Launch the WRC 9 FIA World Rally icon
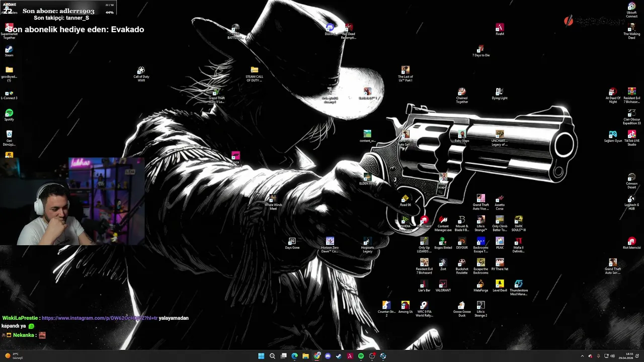 point(424,309)
